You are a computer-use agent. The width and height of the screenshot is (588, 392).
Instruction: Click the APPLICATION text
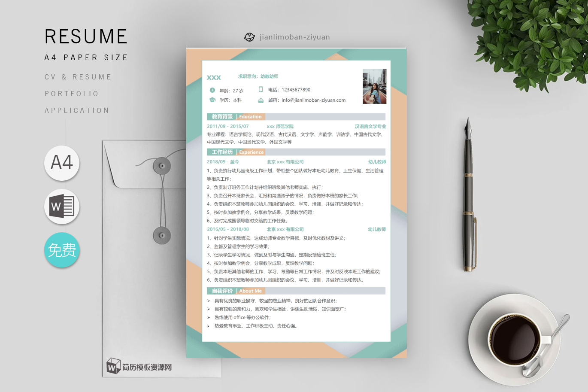pos(77,110)
